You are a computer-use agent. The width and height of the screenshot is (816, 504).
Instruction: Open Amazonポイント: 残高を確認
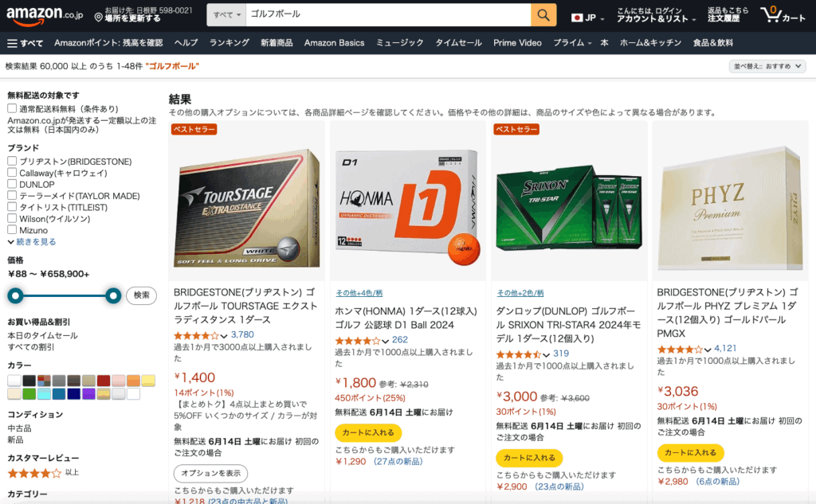(x=108, y=43)
